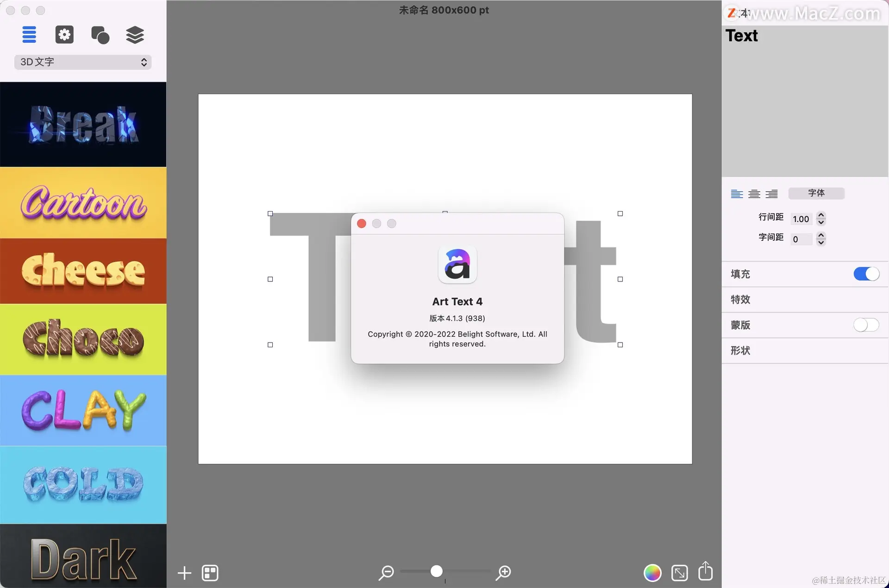889x588 pixels.
Task: Open the settings gear panel icon
Action: click(x=64, y=35)
